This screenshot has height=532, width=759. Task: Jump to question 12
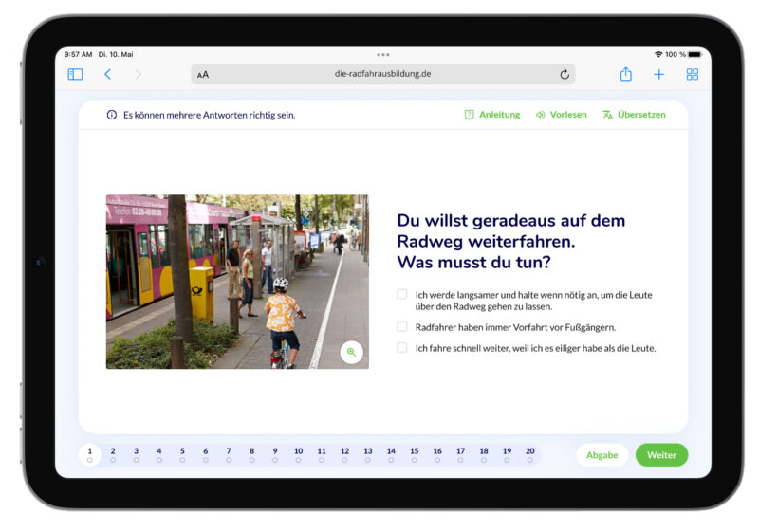click(344, 454)
